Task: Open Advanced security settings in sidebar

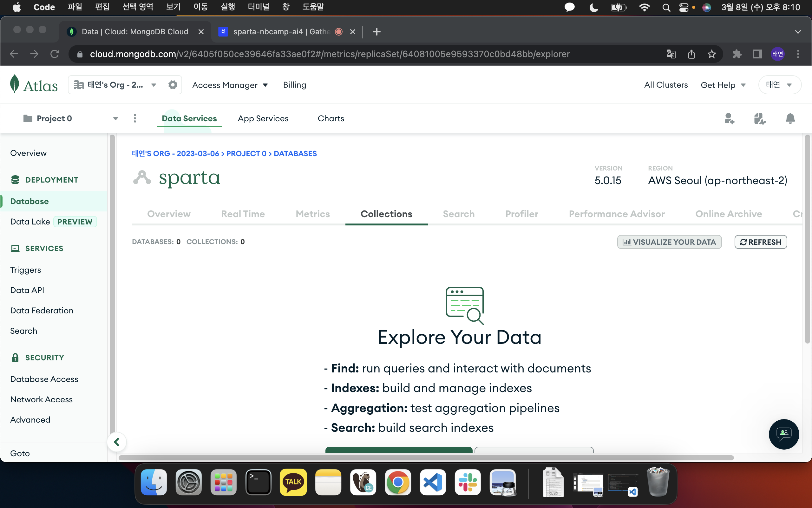Action: [x=30, y=420]
